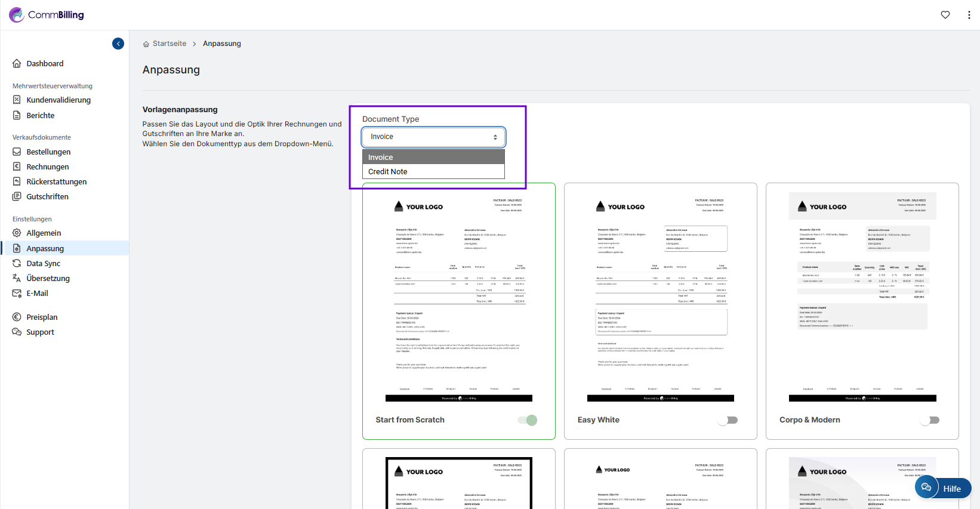This screenshot has width=980, height=509.
Task: Click the Data Sync refresh icon
Action: [x=17, y=263]
